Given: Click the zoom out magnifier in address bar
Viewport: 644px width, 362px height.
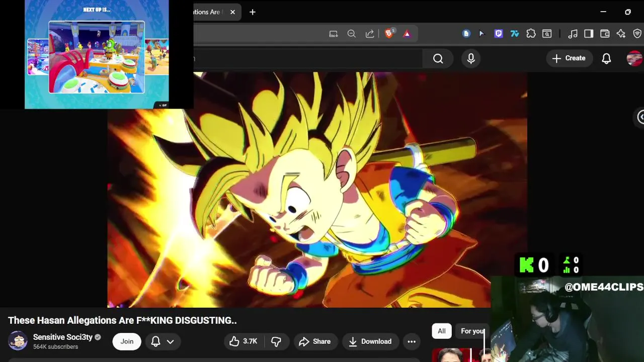Looking at the screenshot, I should point(352,34).
